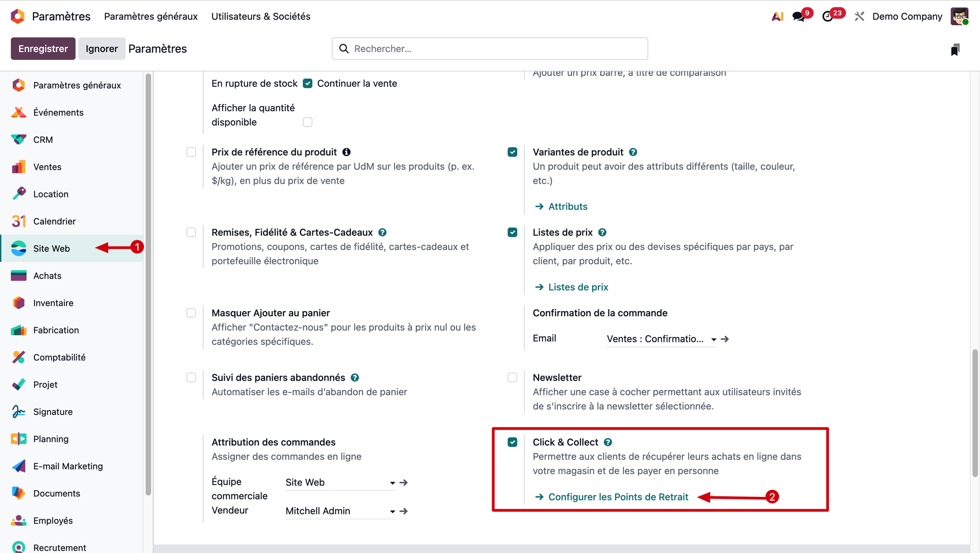Tick the Suivi des paniers abandonnés checkbox
Image resolution: width=980 pixels, height=553 pixels.
(x=191, y=378)
